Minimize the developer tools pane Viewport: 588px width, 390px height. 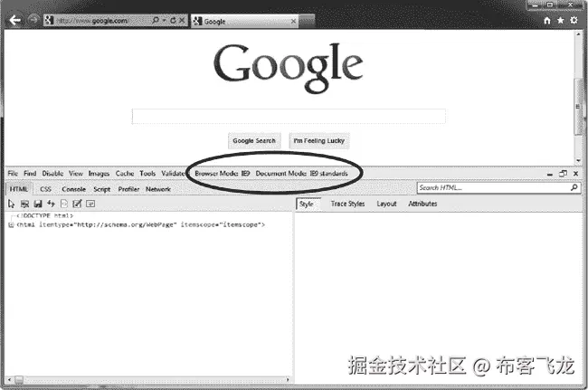[550, 174]
